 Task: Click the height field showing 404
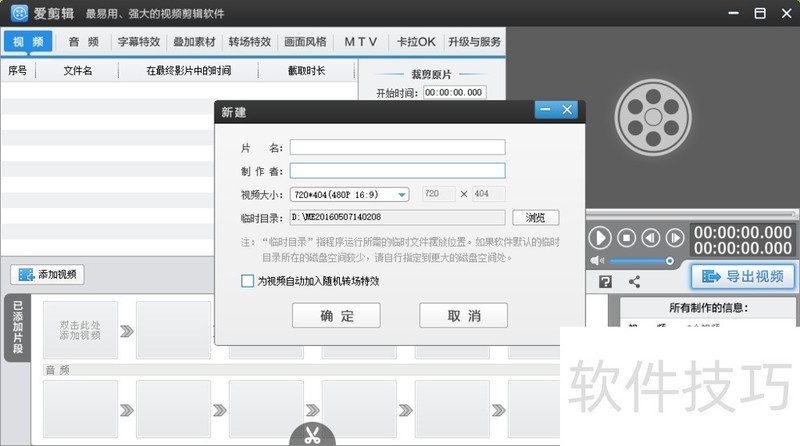[489, 194]
